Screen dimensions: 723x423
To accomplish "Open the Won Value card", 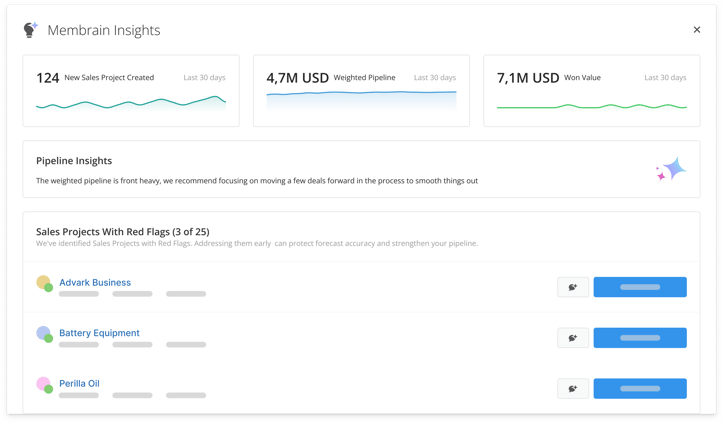I will click(592, 90).
